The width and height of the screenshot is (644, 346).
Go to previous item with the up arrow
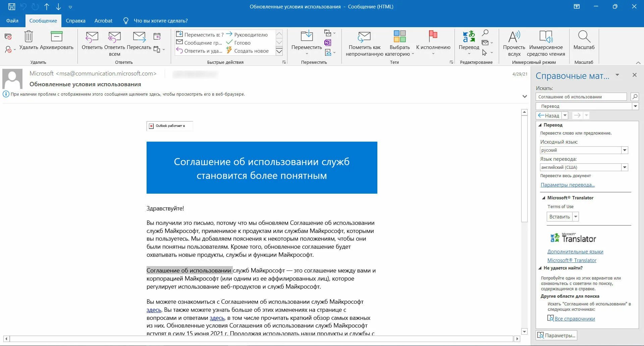tap(47, 7)
